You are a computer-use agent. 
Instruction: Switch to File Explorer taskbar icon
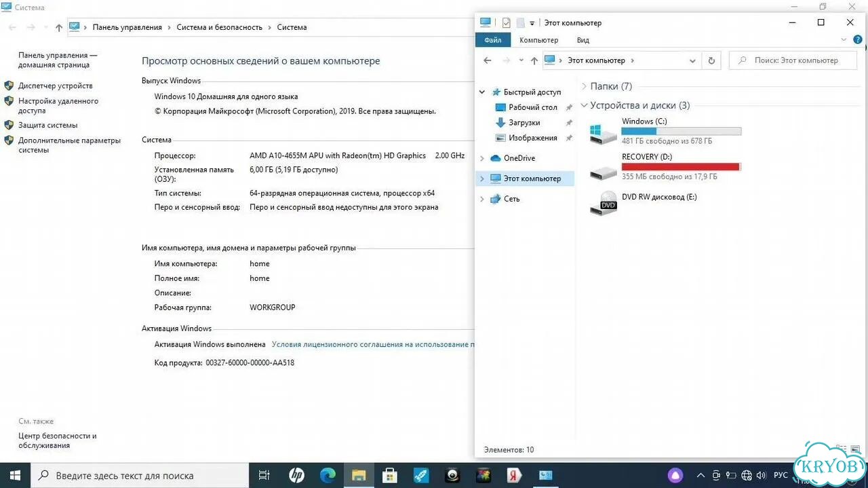click(359, 475)
